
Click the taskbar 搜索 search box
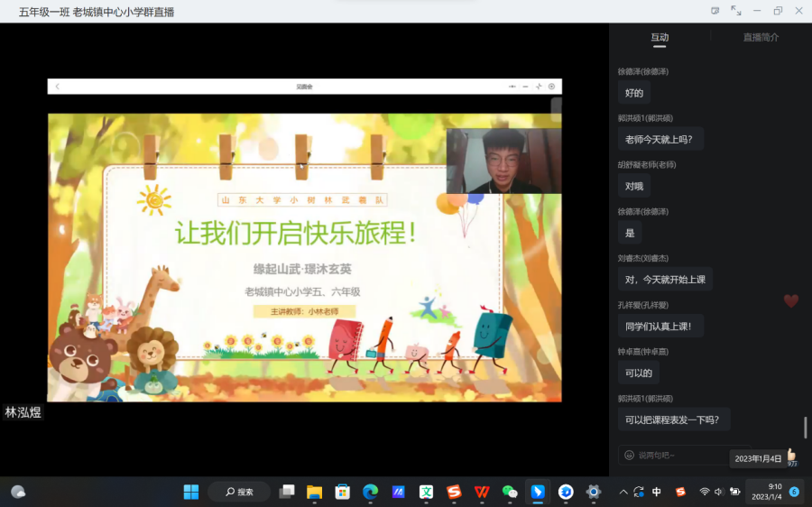pos(239,492)
